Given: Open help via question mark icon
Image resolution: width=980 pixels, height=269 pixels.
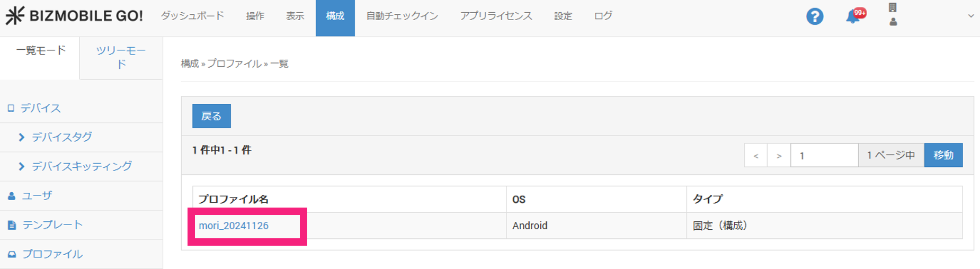Looking at the screenshot, I should [x=815, y=16].
